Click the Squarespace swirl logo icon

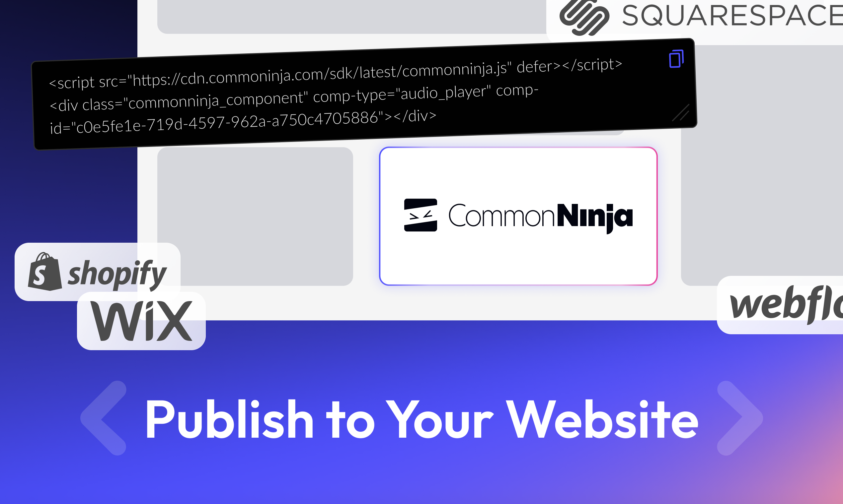(x=584, y=17)
